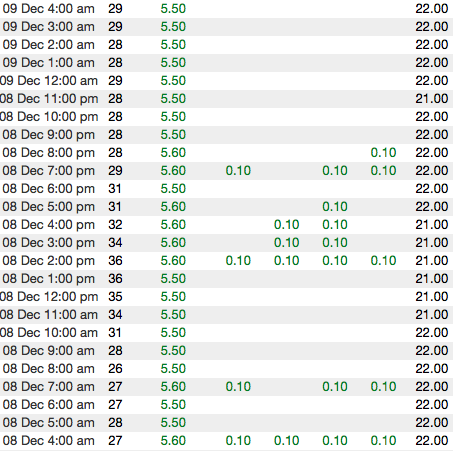Select the 08 Dec 6:00 pm timestamp
Screen dimensions: 453x451
pos(49,189)
